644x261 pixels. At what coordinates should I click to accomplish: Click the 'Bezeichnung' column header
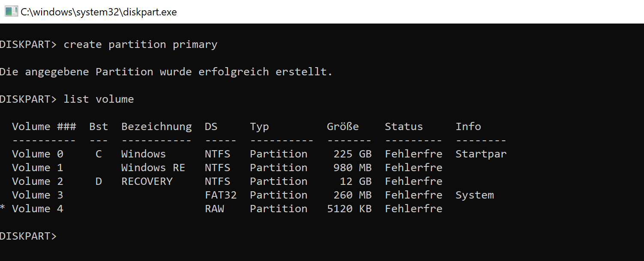tap(156, 127)
